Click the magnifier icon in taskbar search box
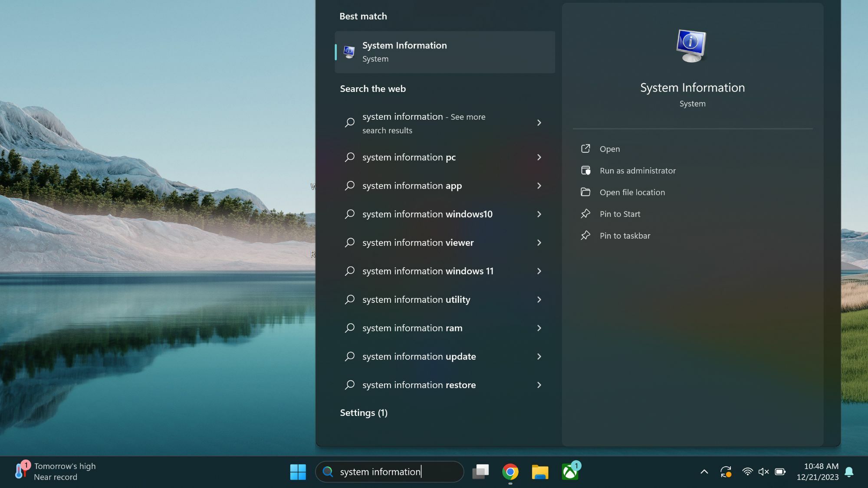Viewport: 868px width, 488px height. [328, 472]
